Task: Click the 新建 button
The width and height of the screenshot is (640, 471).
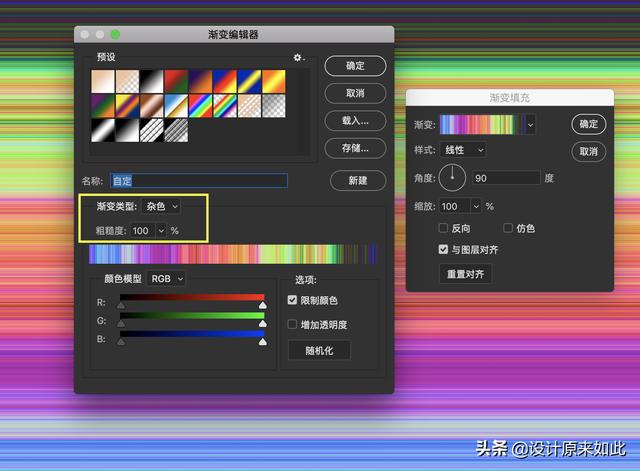Action: (x=358, y=180)
